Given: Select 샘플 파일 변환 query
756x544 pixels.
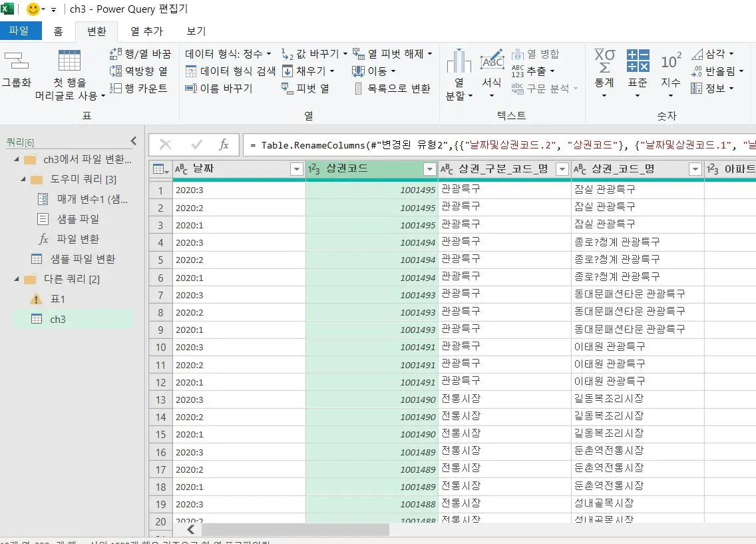Looking at the screenshot, I should pyautogui.click(x=73, y=259).
